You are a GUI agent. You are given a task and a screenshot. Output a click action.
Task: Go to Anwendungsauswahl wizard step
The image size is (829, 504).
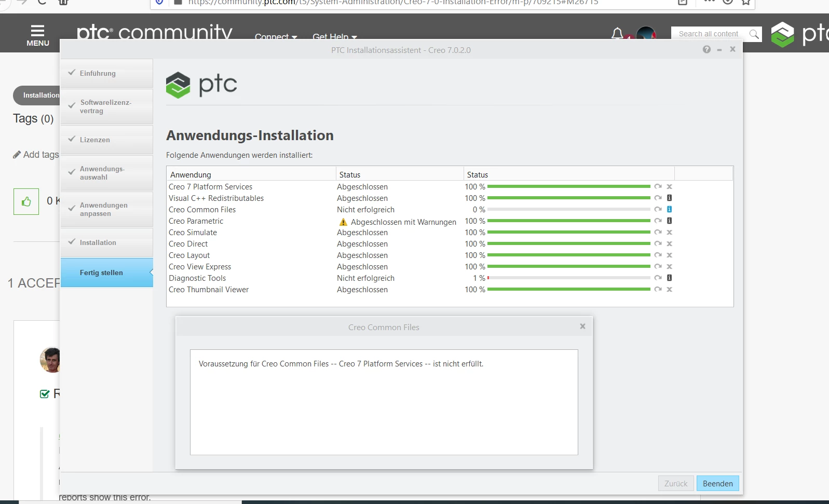(x=107, y=173)
